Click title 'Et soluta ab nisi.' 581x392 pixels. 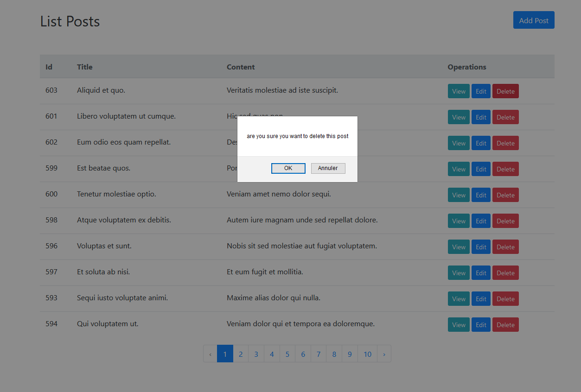click(103, 272)
